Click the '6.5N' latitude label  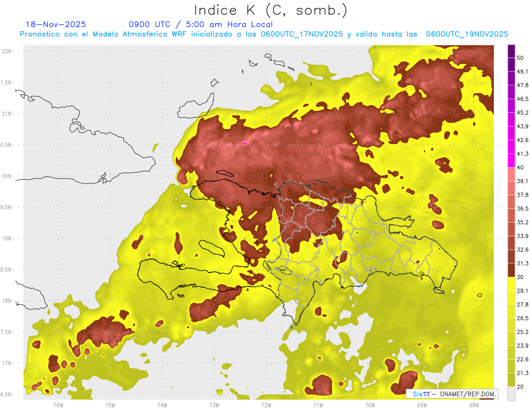tap(7, 394)
